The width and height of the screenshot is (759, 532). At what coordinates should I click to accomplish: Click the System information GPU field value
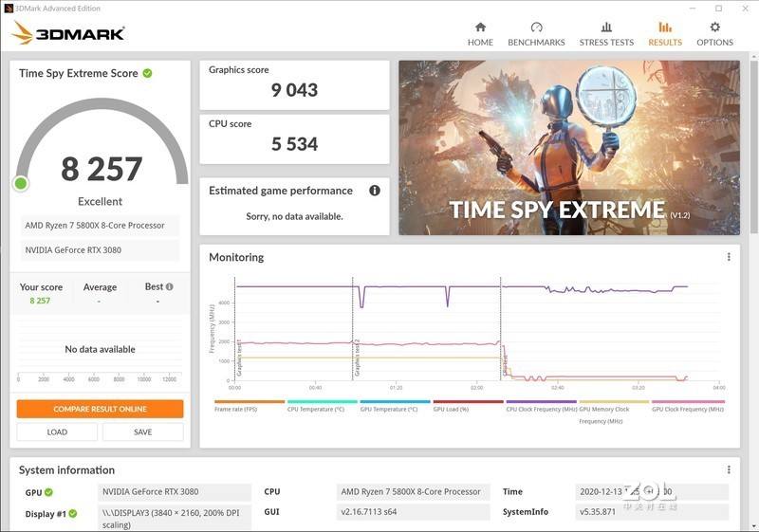[175, 492]
